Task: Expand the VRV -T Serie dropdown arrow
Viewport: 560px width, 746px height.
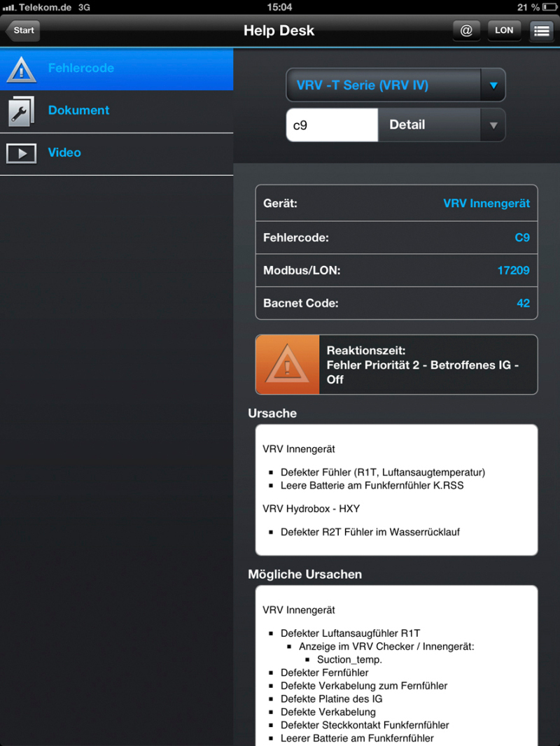Action: 493,85
